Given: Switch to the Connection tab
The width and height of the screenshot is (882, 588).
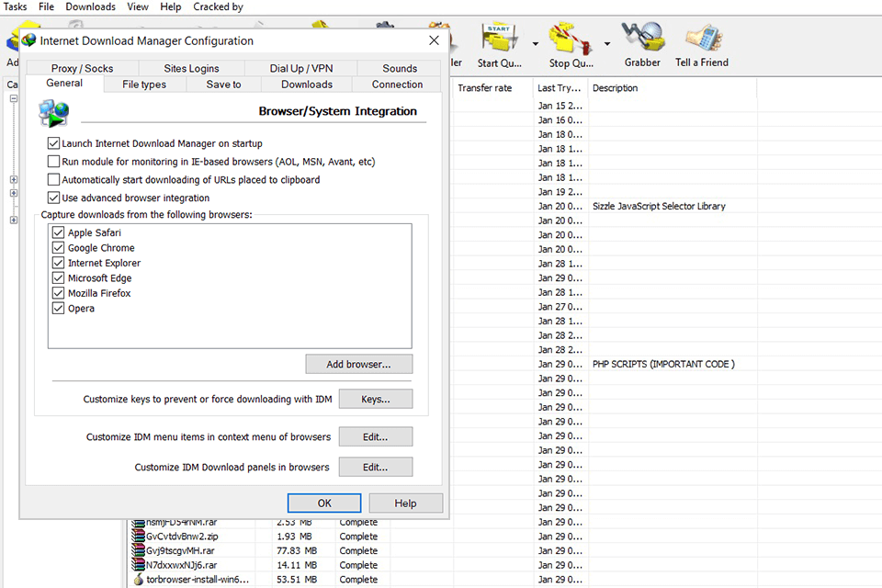Looking at the screenshot, I should (397, 84).
